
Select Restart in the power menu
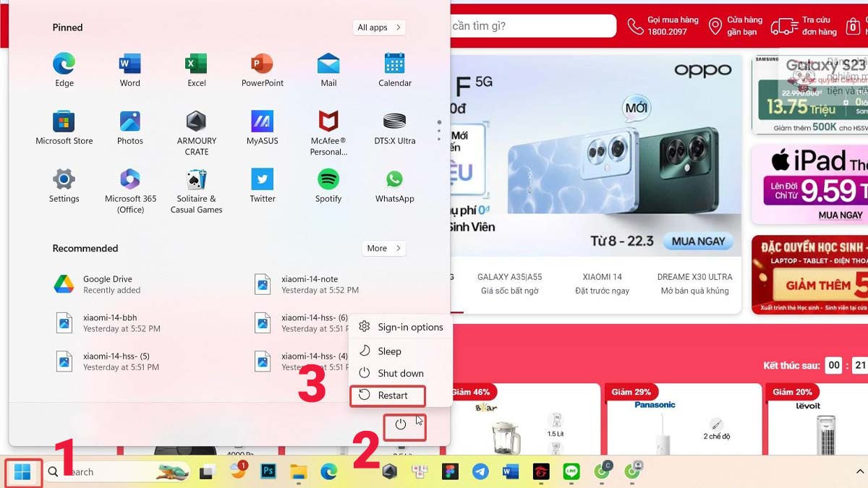click(x=388, y=395)
